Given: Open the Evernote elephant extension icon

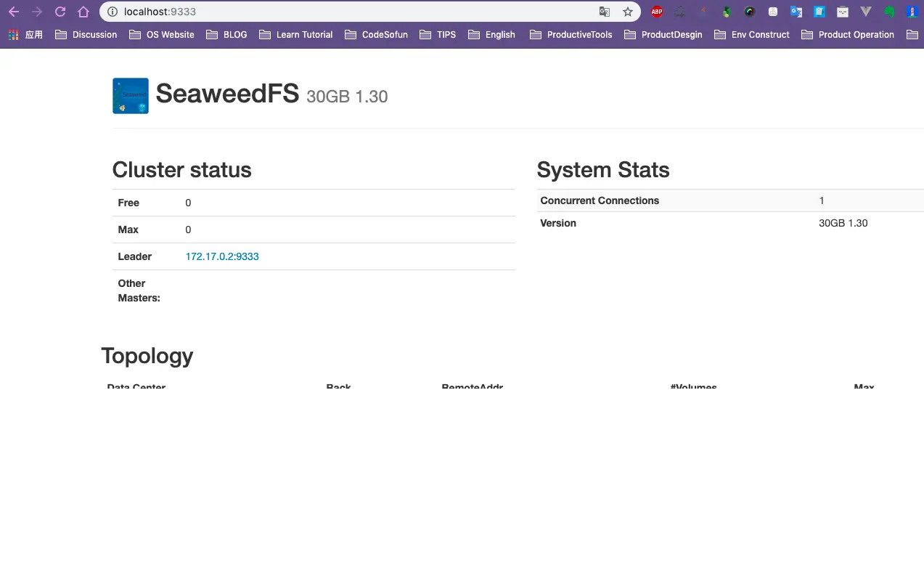Looking at the screenshot, I should pyautogui.click(x=889, y=12).
